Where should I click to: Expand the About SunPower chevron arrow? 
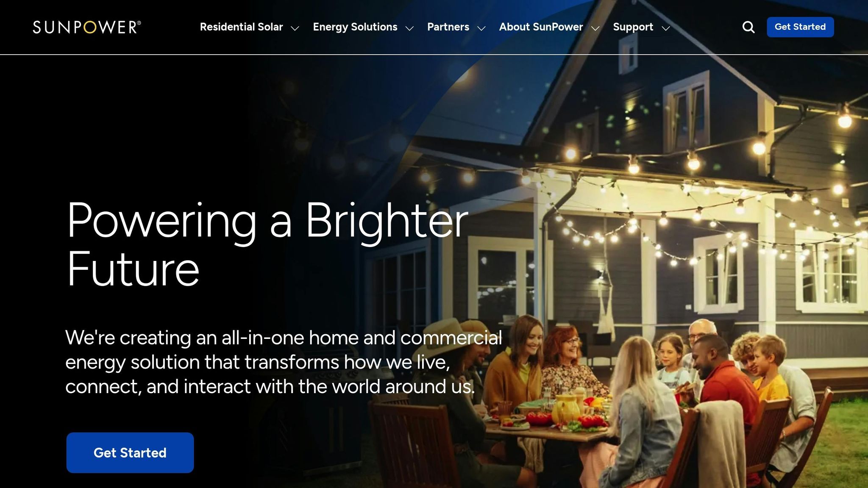tap(595, 28)
